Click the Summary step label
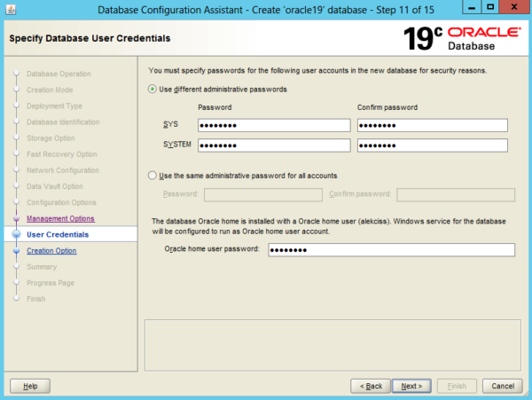Screen dimensions: 532x400 coord(42,267)
